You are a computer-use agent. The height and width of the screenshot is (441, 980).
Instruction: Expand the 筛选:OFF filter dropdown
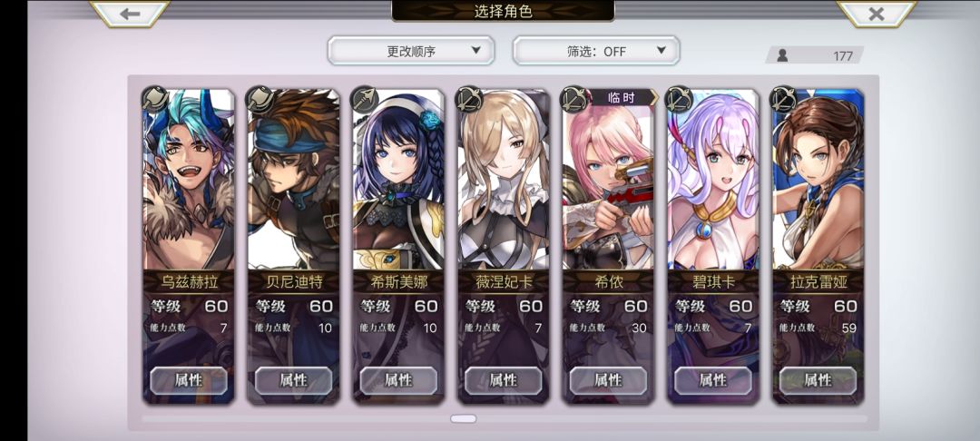tap(596, 51)
